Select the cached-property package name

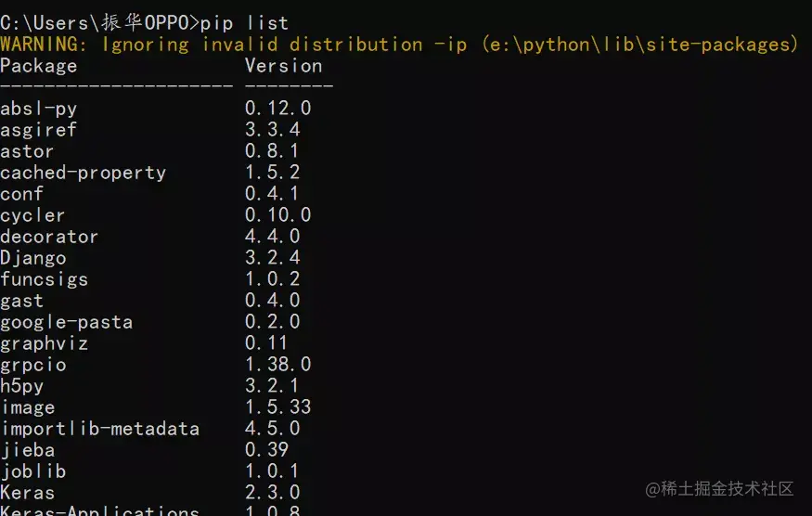[84, 173]
